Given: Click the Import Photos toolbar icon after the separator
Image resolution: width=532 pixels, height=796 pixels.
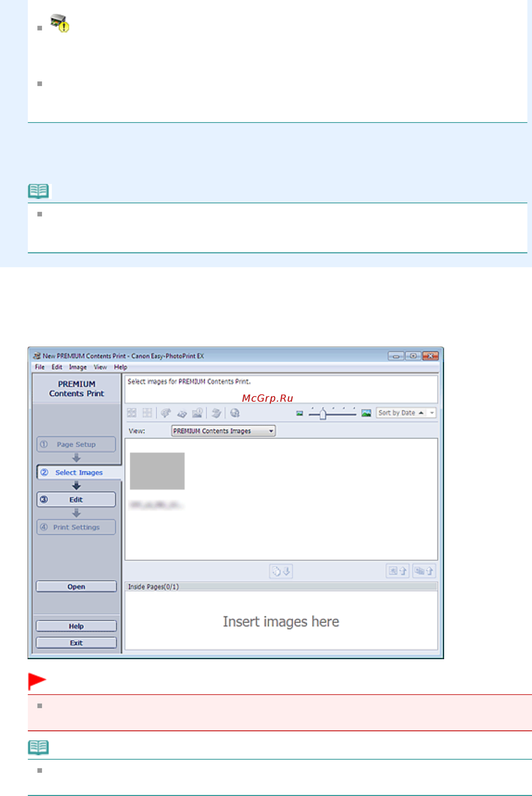Looking at the screenshot, I should pos(216,413).
